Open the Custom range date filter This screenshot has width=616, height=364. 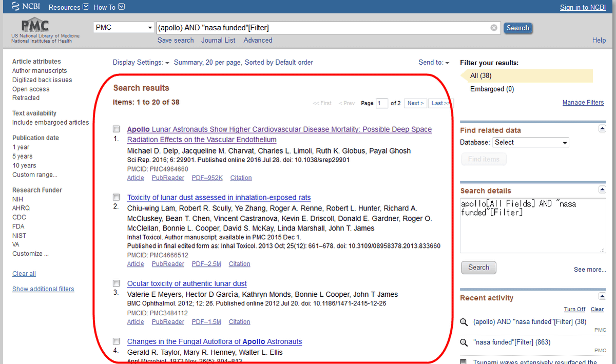tap(35, 175)
